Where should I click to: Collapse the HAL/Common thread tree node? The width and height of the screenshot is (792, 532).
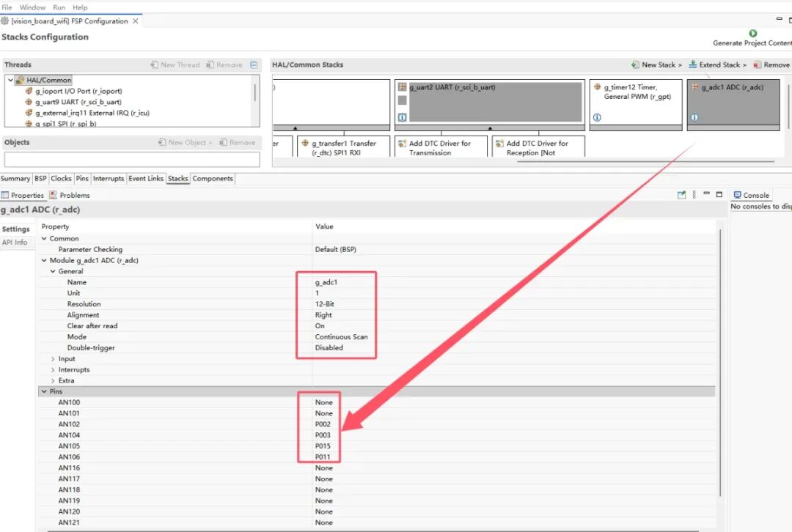point(10,80)
